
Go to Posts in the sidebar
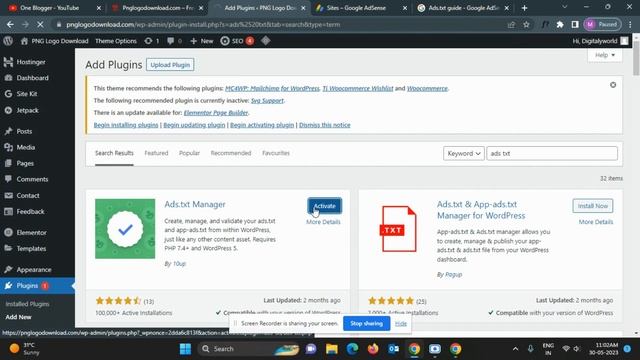[x=24, y=131]
